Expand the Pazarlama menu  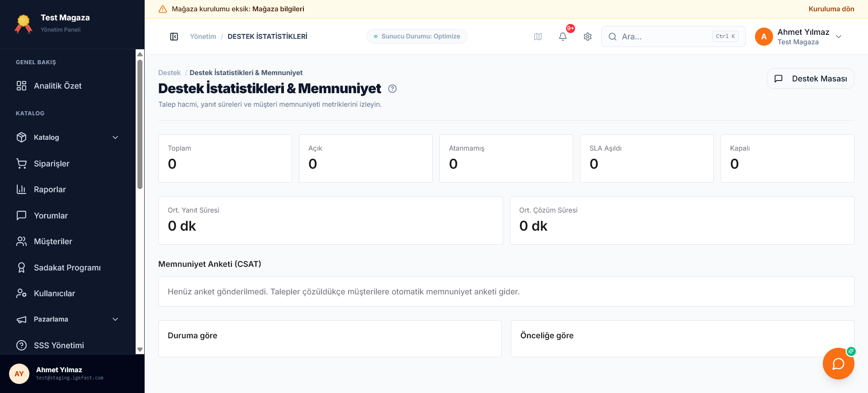click(68, 319)
